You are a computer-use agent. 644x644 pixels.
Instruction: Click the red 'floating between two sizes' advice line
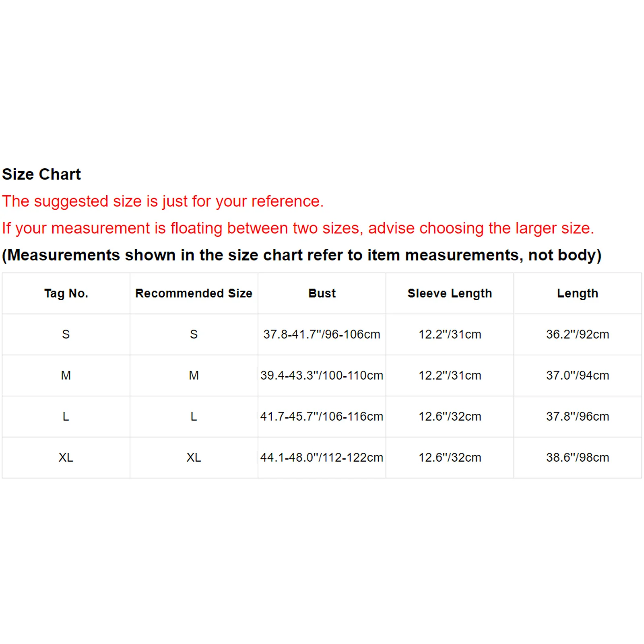point(298,228)
